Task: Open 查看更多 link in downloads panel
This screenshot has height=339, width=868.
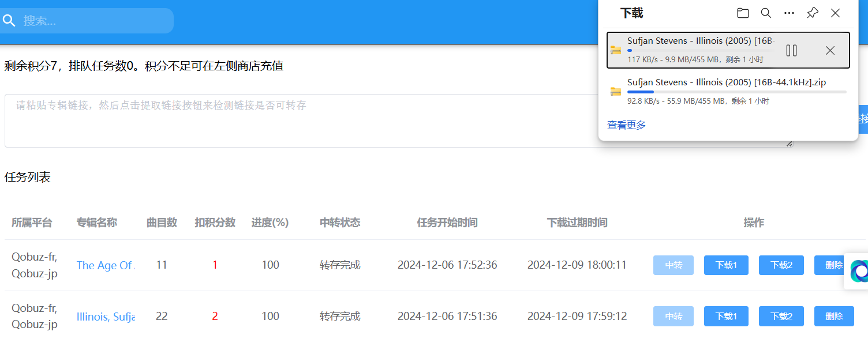Action: 627,125
